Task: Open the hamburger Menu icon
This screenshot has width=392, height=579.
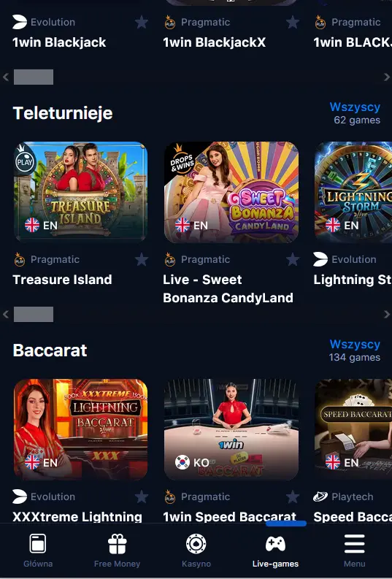Action: point(354,543)
